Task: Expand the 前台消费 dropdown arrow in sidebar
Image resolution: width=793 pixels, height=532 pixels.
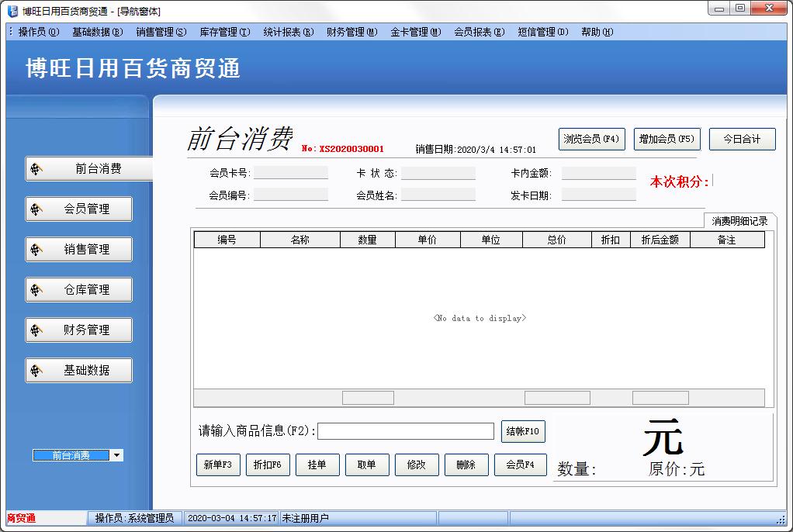Action: pyautogui.click(x=117, y=455)
